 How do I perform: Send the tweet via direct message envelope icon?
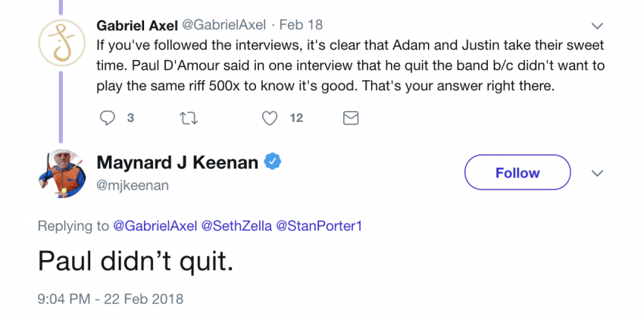pos(351,118)
